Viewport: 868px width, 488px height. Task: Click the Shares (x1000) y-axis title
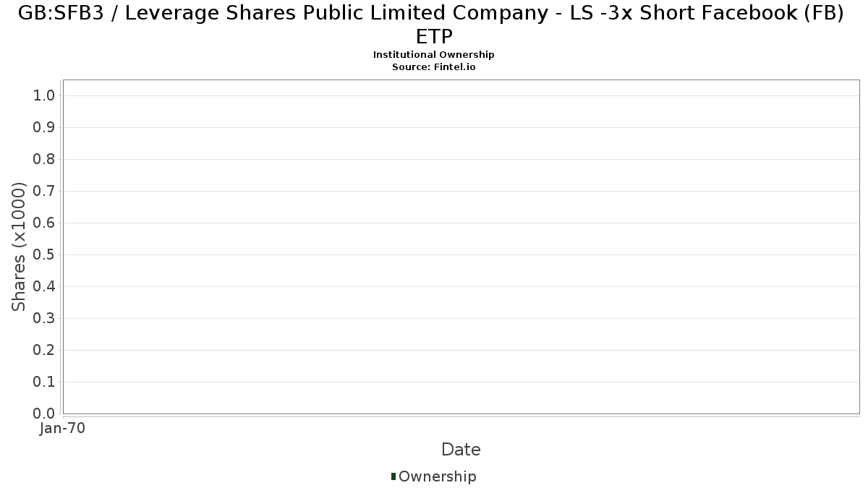20,247
